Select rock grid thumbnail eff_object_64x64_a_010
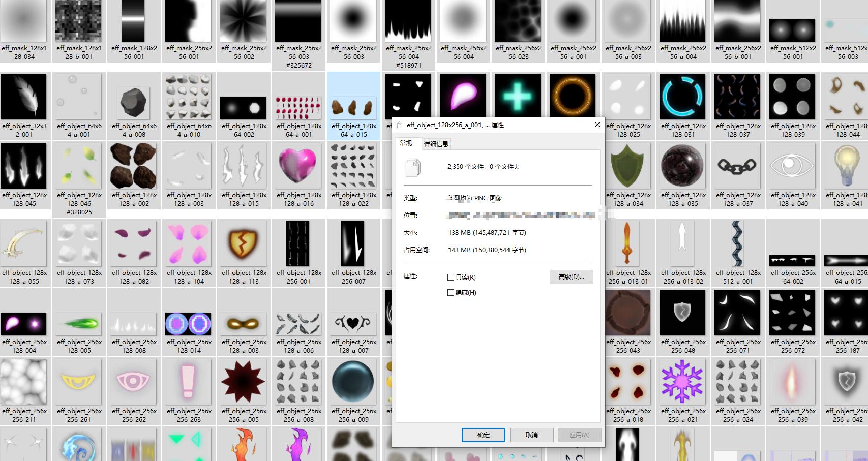 (189, 97)
